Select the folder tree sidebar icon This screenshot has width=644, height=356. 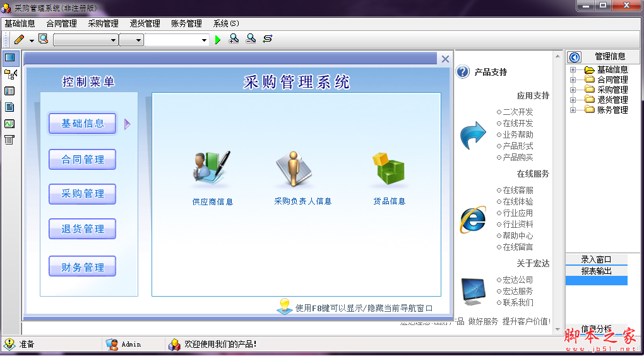(10, 74)
